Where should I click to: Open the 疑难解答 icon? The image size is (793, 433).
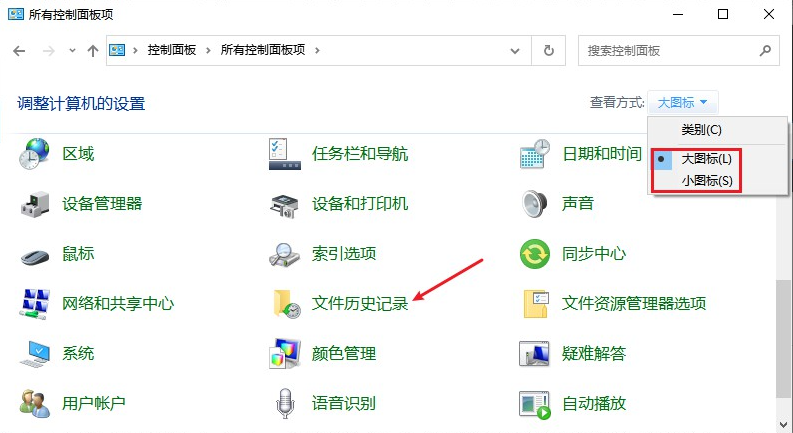point(534,354)
